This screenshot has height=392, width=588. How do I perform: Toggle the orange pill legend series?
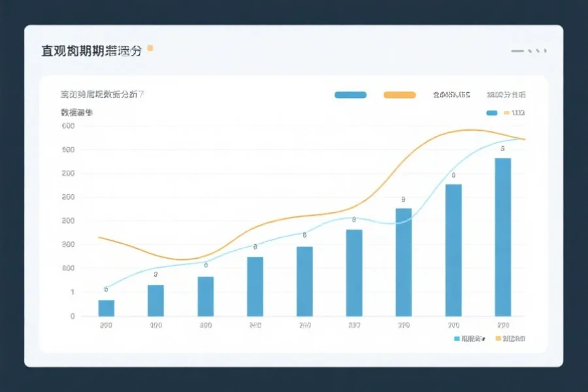pyautogui.click(x=400, y=95)
